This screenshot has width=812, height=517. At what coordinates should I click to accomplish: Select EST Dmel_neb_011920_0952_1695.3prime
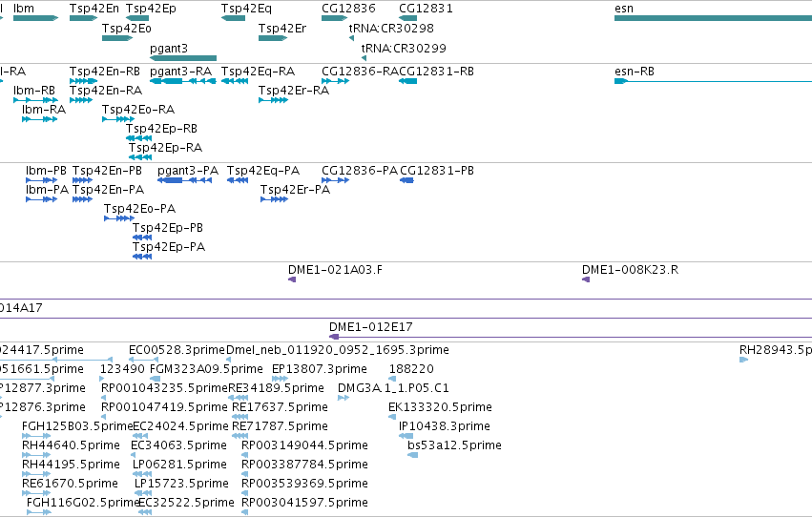coord(228,360)
